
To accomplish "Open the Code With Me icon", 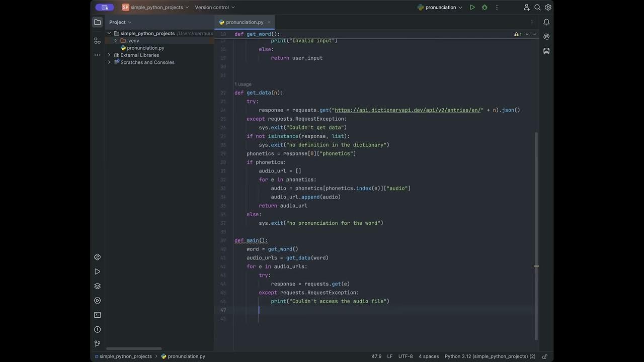I will click(x=527, y=8).
